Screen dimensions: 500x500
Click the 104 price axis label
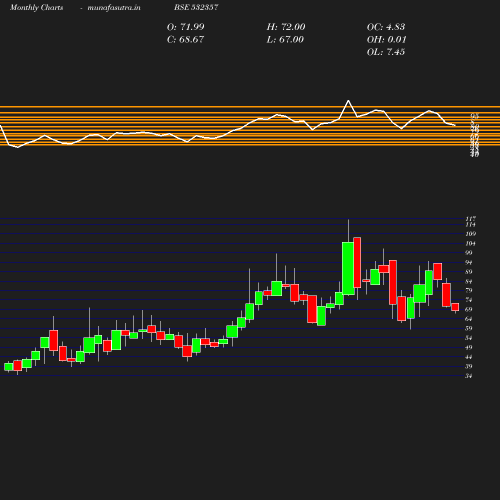tap(470, 243)
